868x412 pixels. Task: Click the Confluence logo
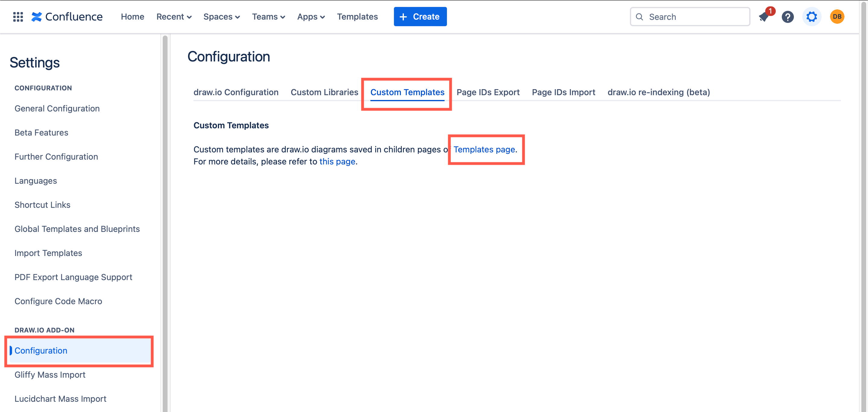click(x=67, y=17)
